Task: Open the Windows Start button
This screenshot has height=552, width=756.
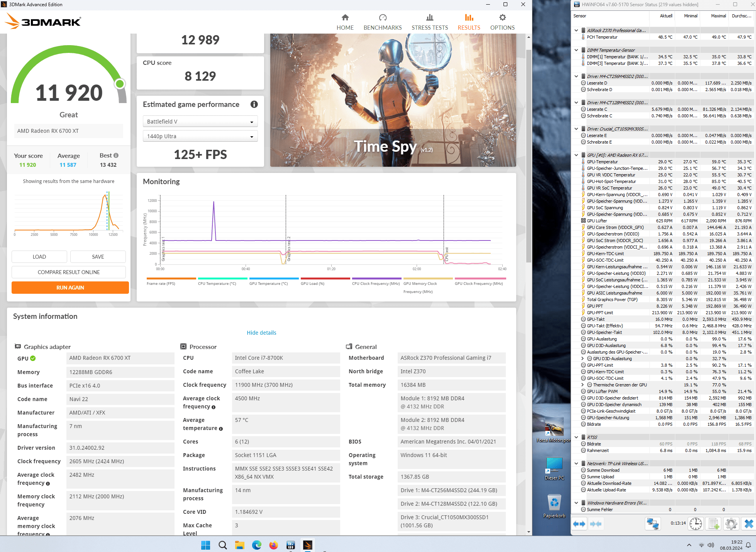Action: [x=206, y=545]
